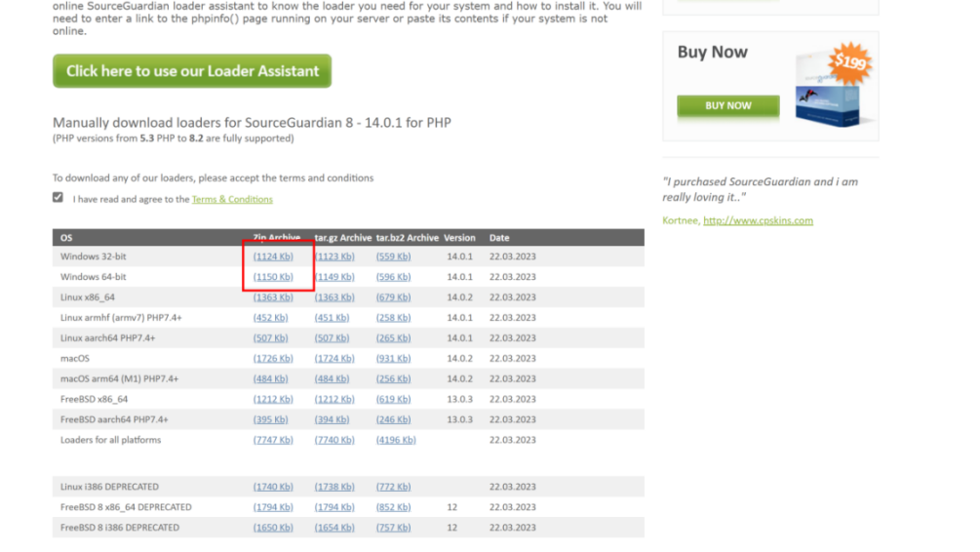This screenshot has width=980, height=552.
Task: Select the 'Windows 64-bit' row label
Action: pyautogui.click(x=94, y=277)
